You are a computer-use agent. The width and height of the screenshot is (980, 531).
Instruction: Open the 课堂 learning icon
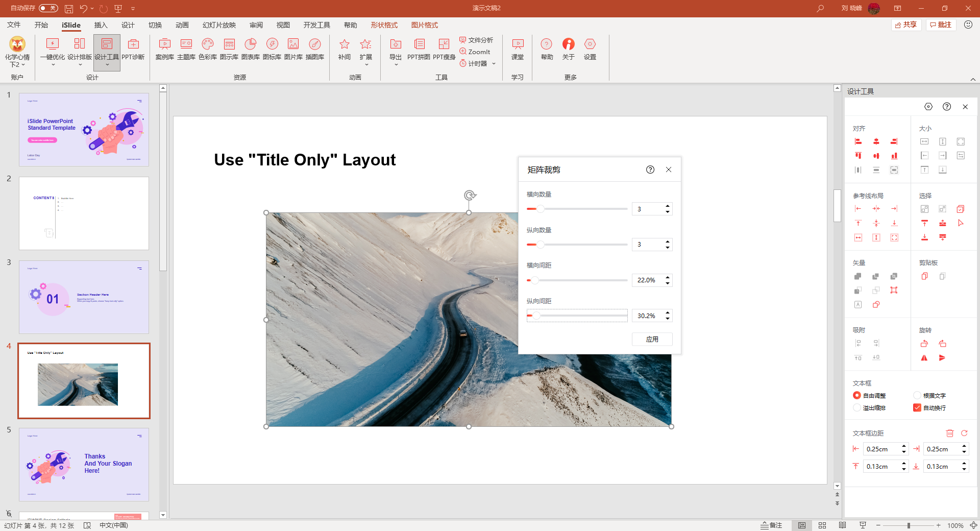point(517,49)
